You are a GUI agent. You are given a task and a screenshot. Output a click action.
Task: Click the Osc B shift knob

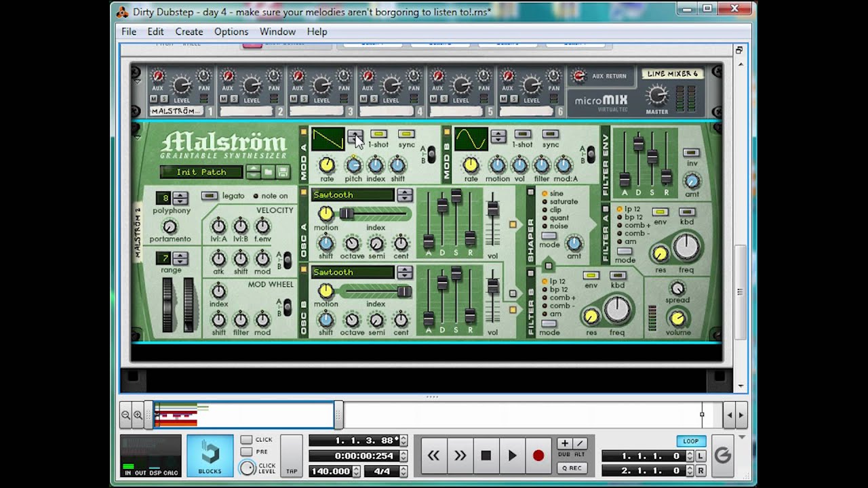pos(326,320)
